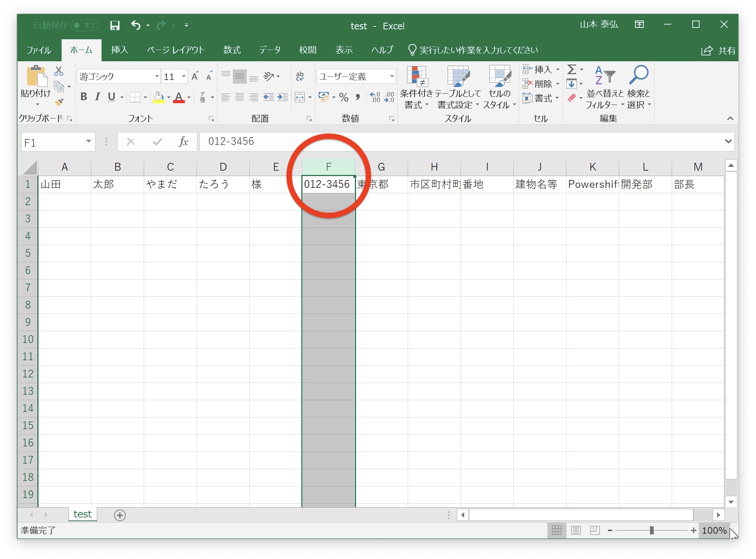Click the percent style button
This screenshot has width=756, height=559.
click(344, 97)
